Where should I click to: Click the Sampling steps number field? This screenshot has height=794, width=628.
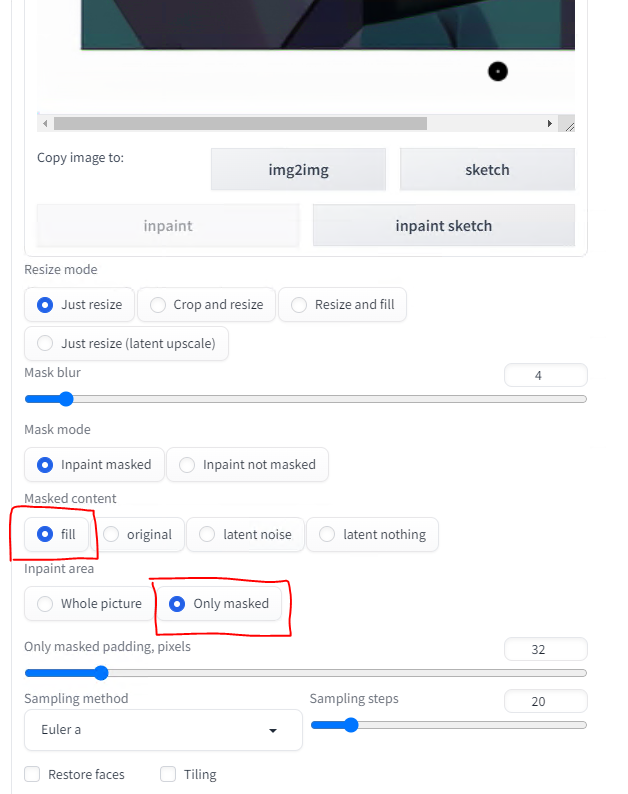[x=546, y=701]
